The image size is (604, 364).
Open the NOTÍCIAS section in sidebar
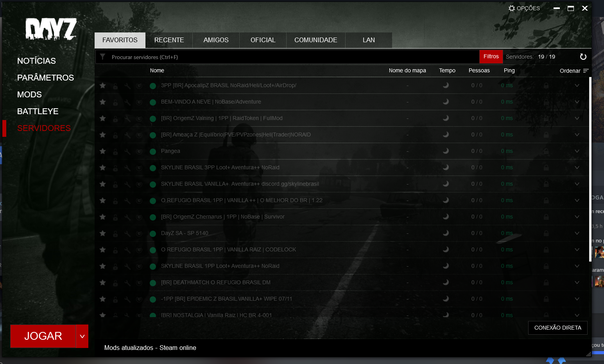tap(36, 61)
